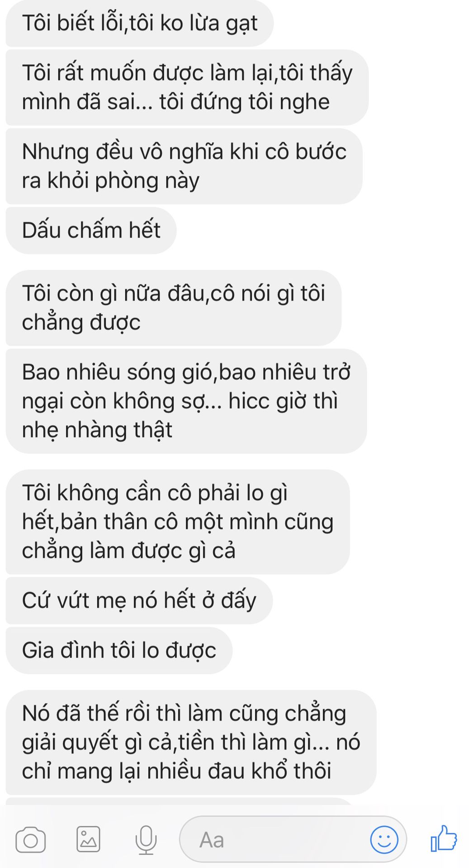The width and height of the screenshot is (469, 868).
Task: Tap the message 'Dấu chấm hết'
Action: coord(91,230)
